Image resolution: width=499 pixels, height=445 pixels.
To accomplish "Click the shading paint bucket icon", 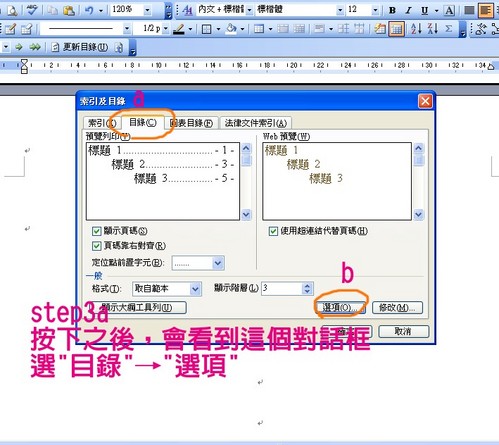I will (x=231, y=29).
